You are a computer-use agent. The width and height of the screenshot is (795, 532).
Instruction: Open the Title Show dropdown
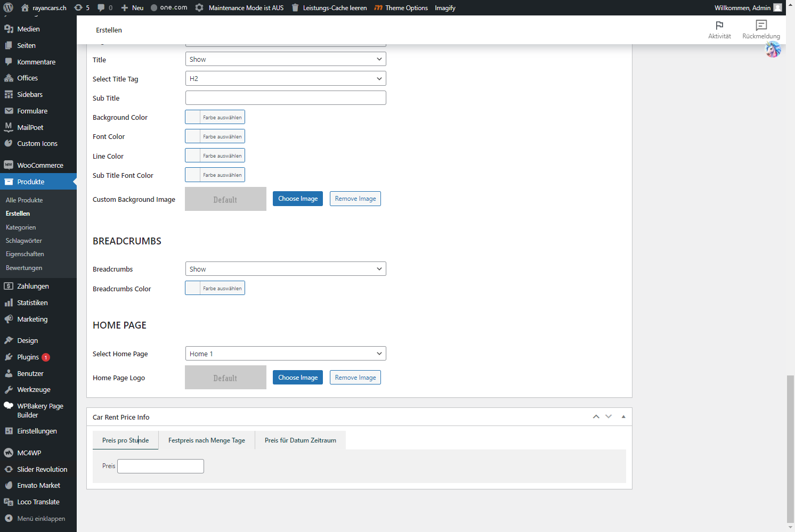(x=286, y=59)
